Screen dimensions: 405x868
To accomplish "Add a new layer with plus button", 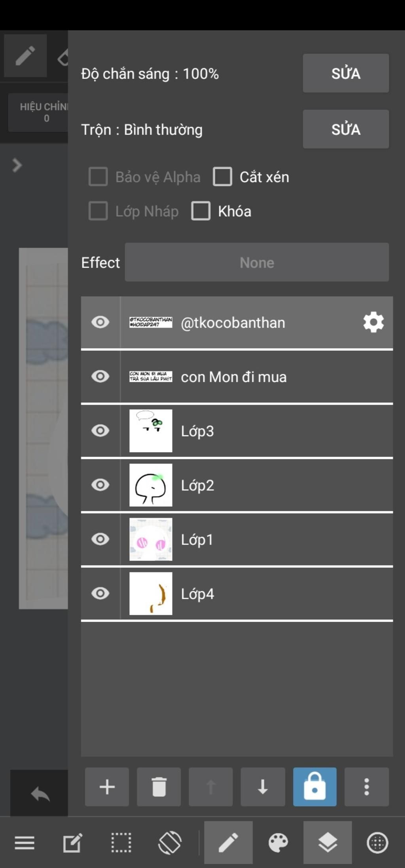I will (x=107, y=786).
